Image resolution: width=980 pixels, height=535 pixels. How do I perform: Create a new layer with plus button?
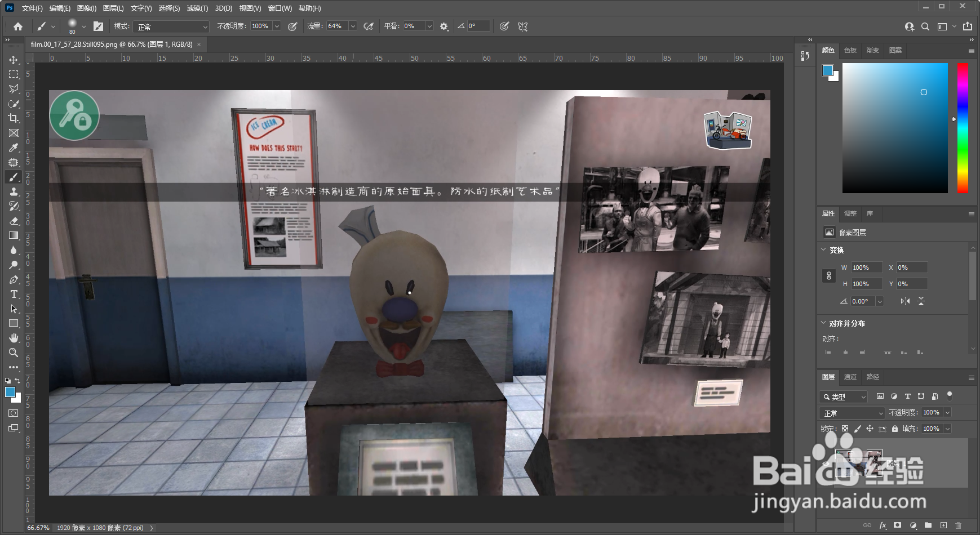click(943, 525)
